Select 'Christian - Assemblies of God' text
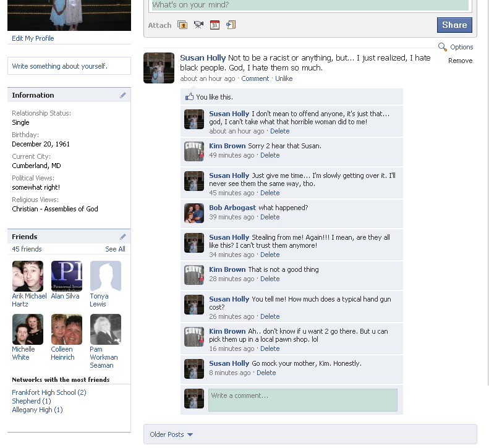 (x=55, y=209)
